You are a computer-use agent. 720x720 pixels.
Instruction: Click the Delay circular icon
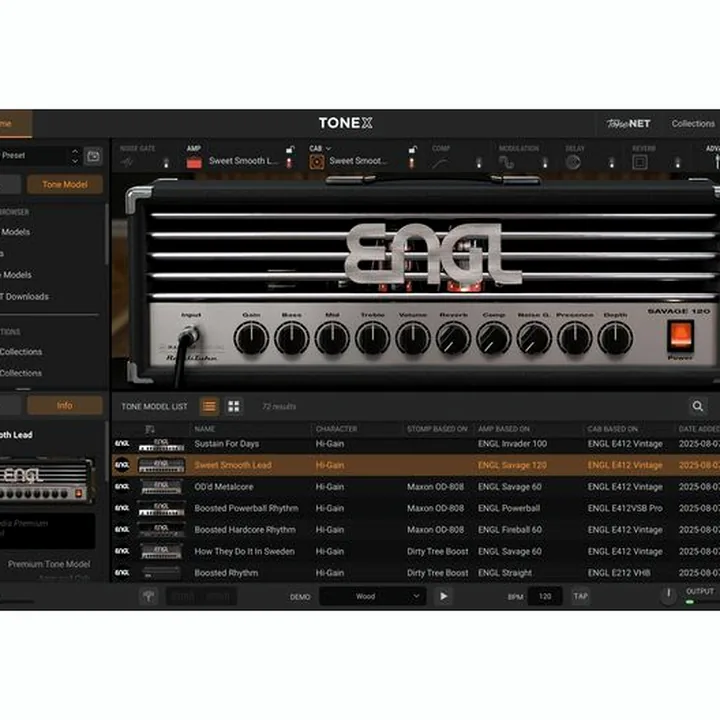[573, 163]
